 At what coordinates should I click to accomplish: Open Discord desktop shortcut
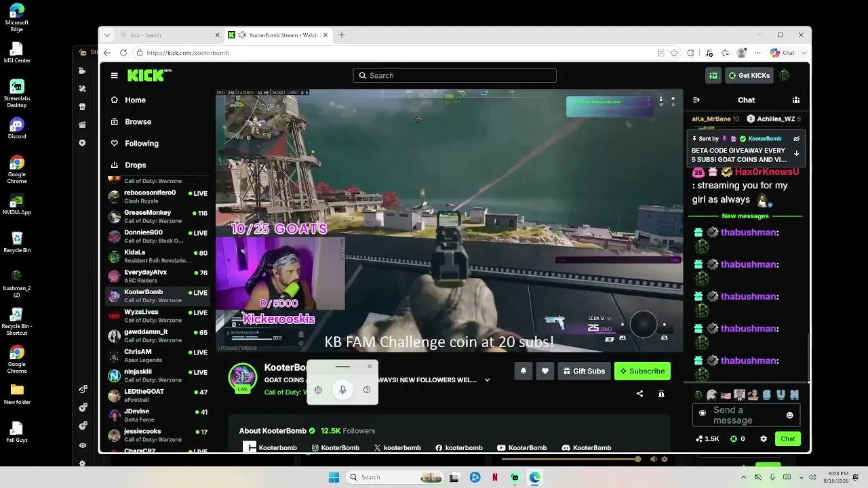coord(17,127)
